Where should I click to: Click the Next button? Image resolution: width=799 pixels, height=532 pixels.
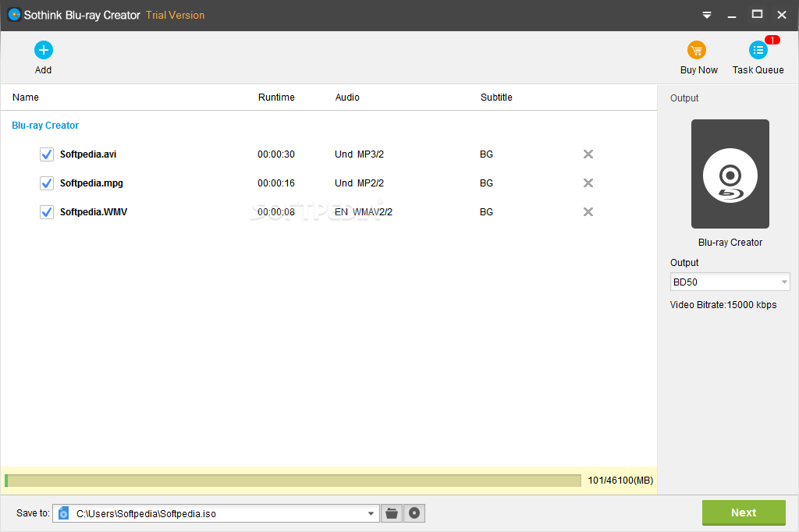pos(744,512)
